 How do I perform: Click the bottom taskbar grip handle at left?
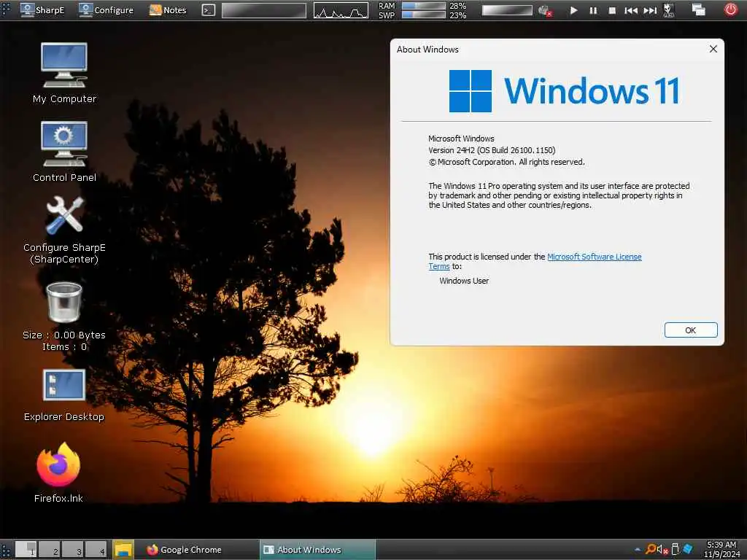(6, 550)
